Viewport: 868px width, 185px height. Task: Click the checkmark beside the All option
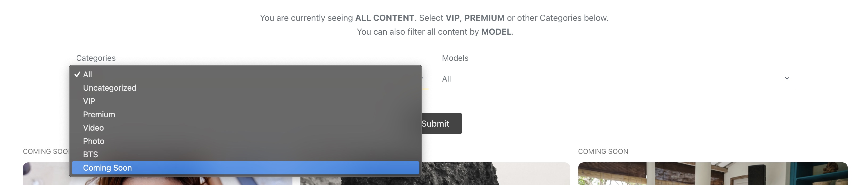(77, 75)
